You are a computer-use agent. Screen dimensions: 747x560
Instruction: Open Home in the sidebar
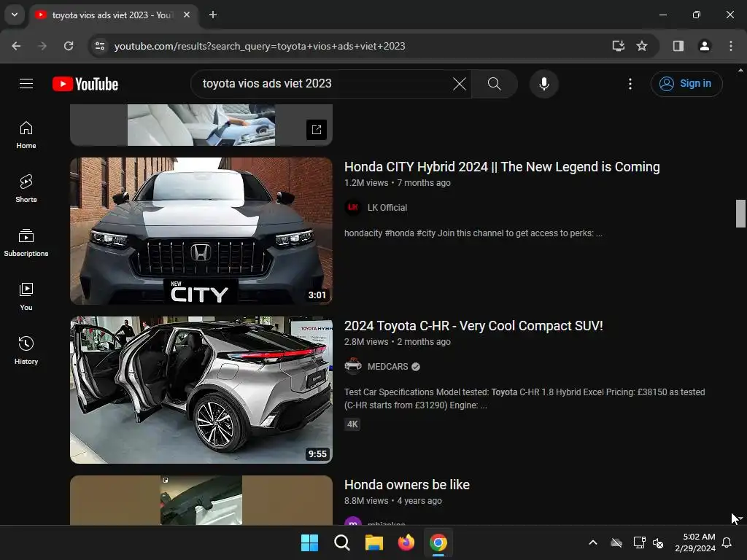(x=26, y=135)
